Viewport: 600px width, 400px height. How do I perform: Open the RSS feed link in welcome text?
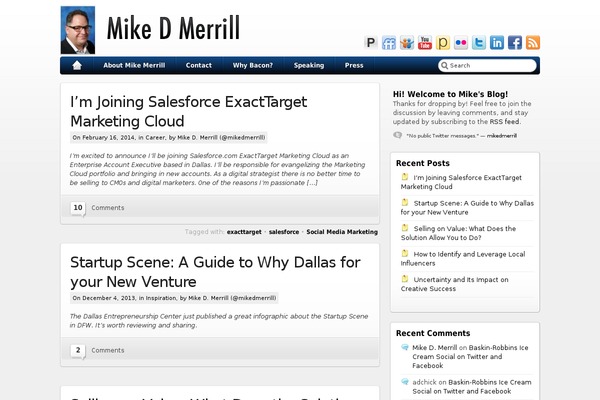pos(504,122)
